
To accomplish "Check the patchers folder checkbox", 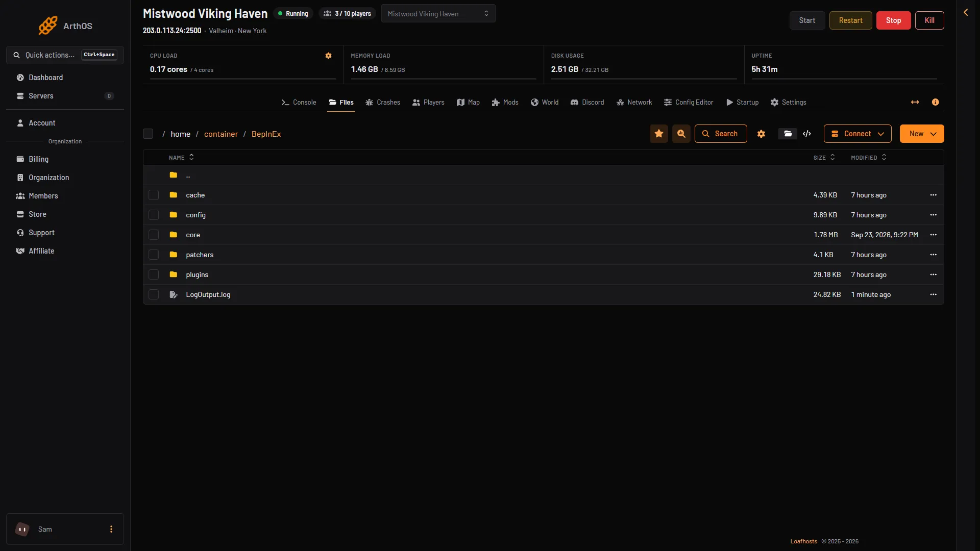I will 154,255.
